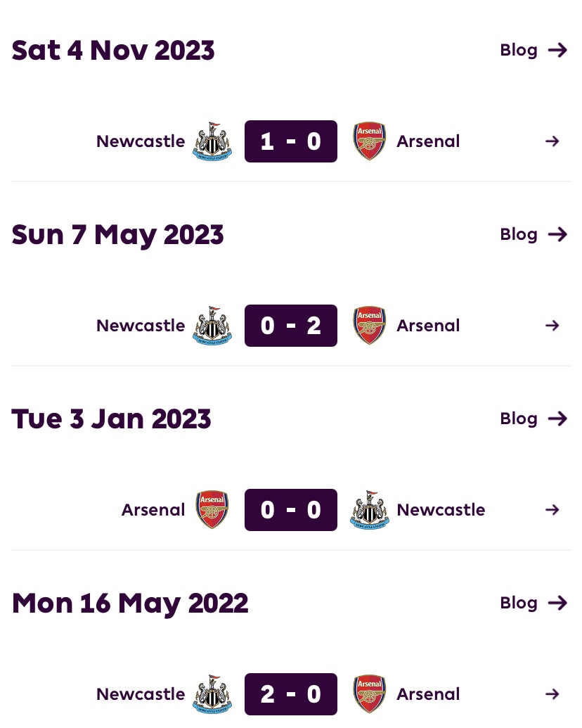This screenshot has width=582, height=728.
Task: Click Arsenal crest in 3 Jan 2023 match
Action: 212,510
